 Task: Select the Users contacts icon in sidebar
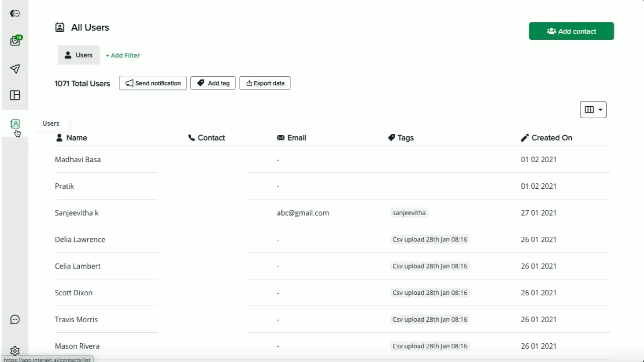click(15, 123)
